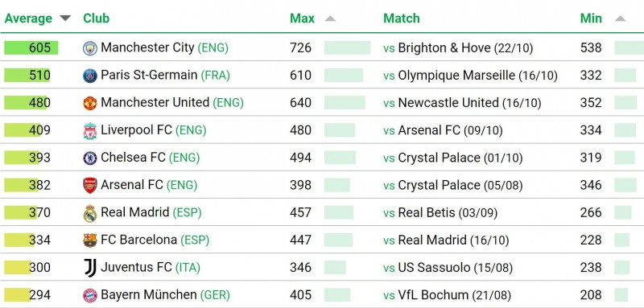Click the Manchester City club crest icon
644x308 pixels.
coord(90,48)
